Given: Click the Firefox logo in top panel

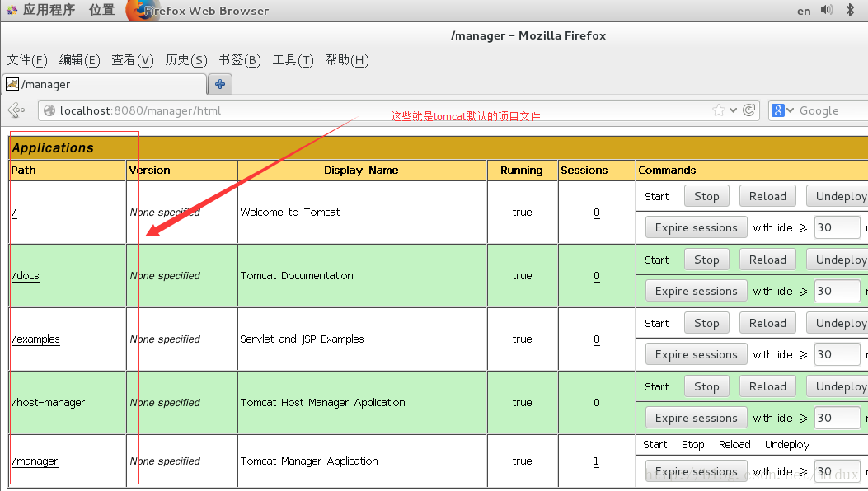Looking at the screenshot, I should [x=142, y=11].
